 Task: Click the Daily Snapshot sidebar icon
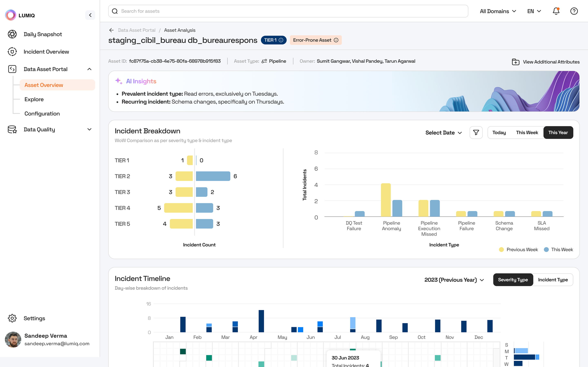[12, 34]
